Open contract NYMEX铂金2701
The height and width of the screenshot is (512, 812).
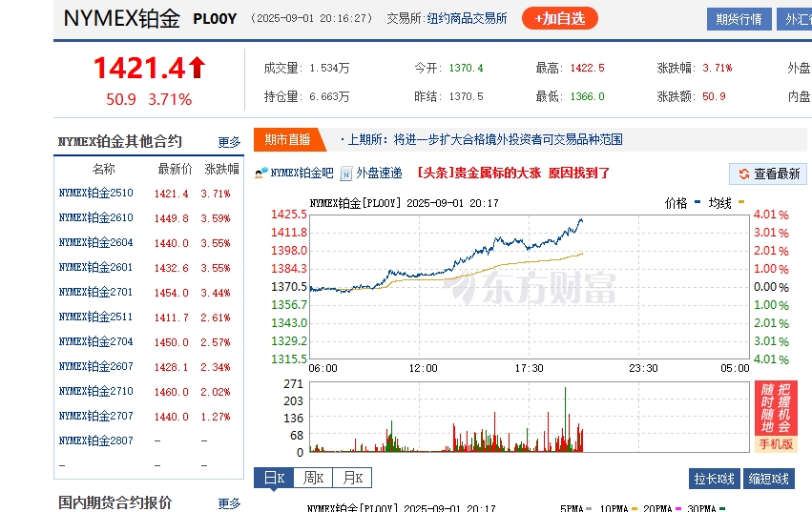tap(95, 293)
